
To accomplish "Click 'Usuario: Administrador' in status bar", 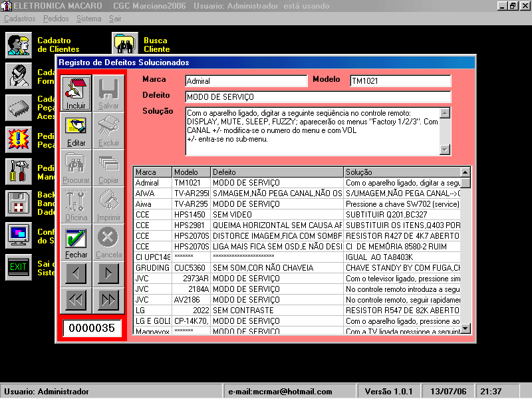I will [x=47, y=392].
